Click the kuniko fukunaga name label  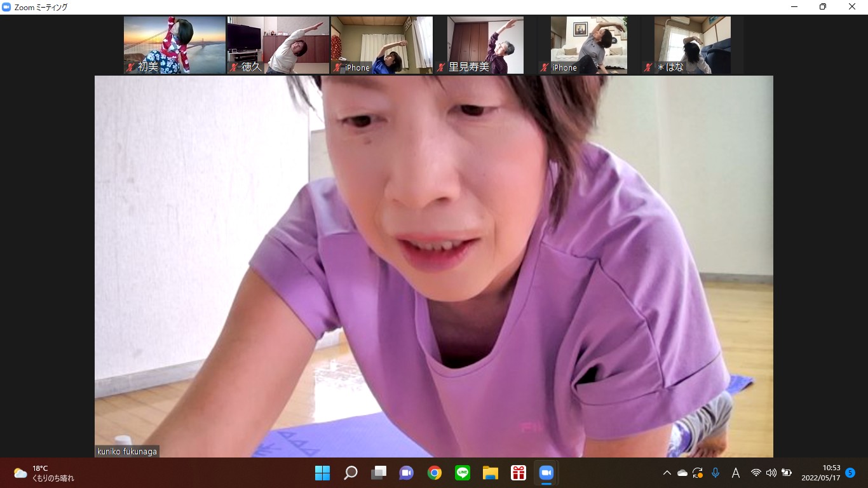coord(127,451)
